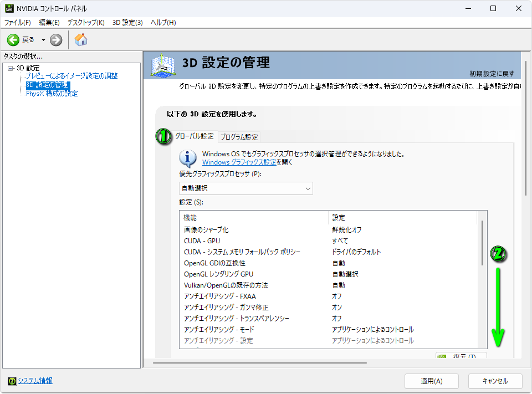Click the gray Forward arrow icon
532x394 pixels.
click(x=56, y=40)
